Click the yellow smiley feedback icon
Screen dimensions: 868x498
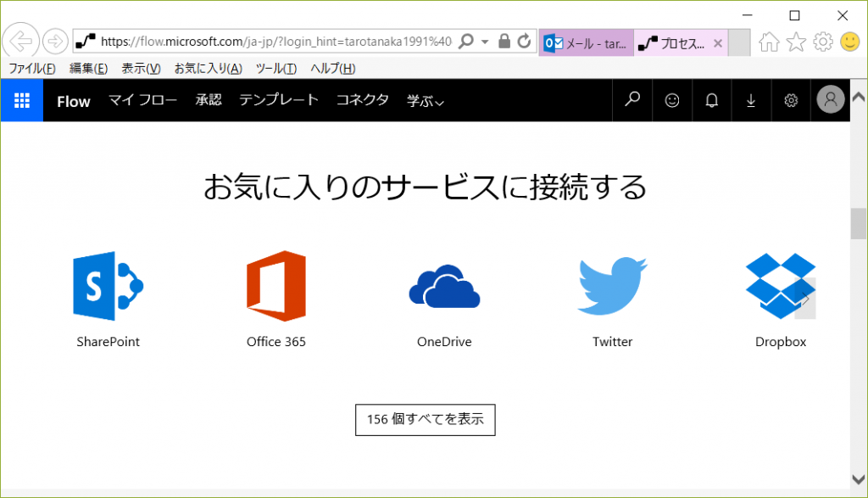click(849, 42)
